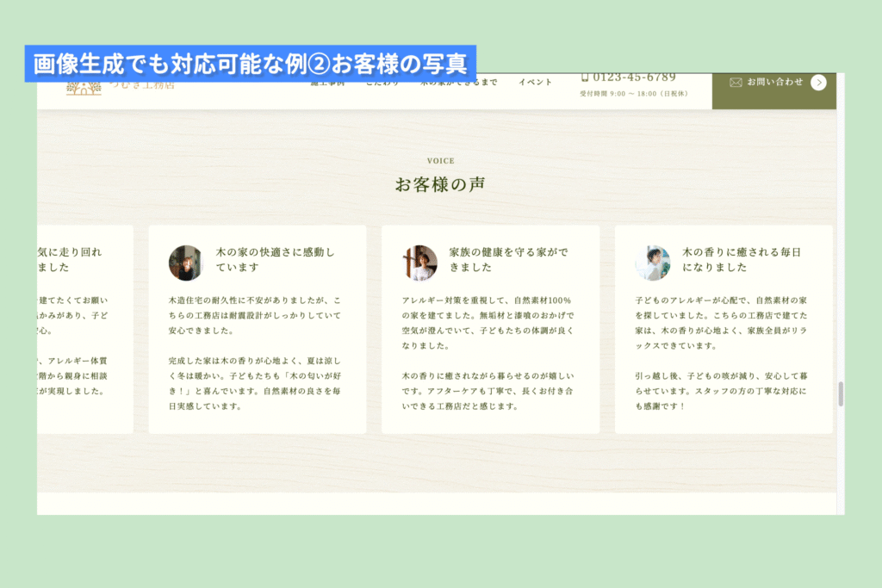
Task: Click the お問い合わせ button label
Action: point(775,83)
